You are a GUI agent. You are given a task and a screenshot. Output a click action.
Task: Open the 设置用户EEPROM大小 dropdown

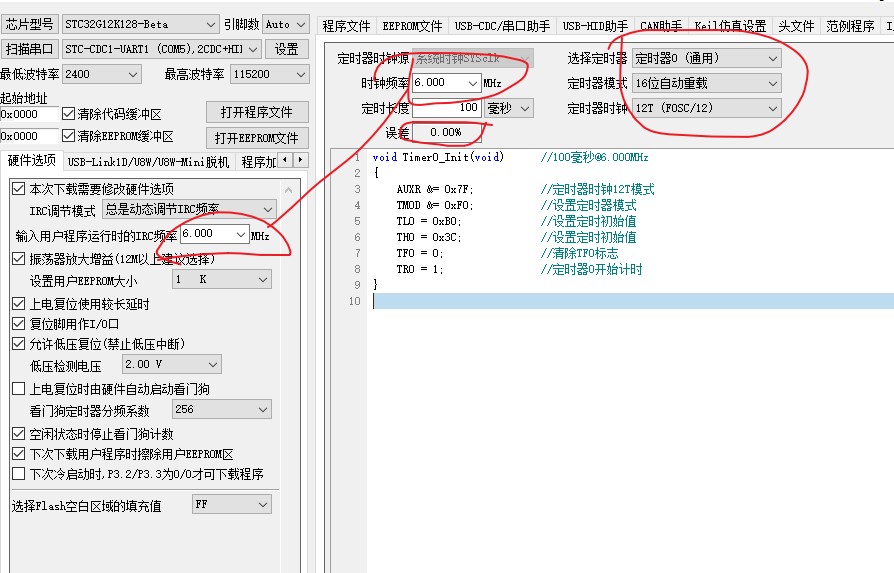tap(222, 279)
